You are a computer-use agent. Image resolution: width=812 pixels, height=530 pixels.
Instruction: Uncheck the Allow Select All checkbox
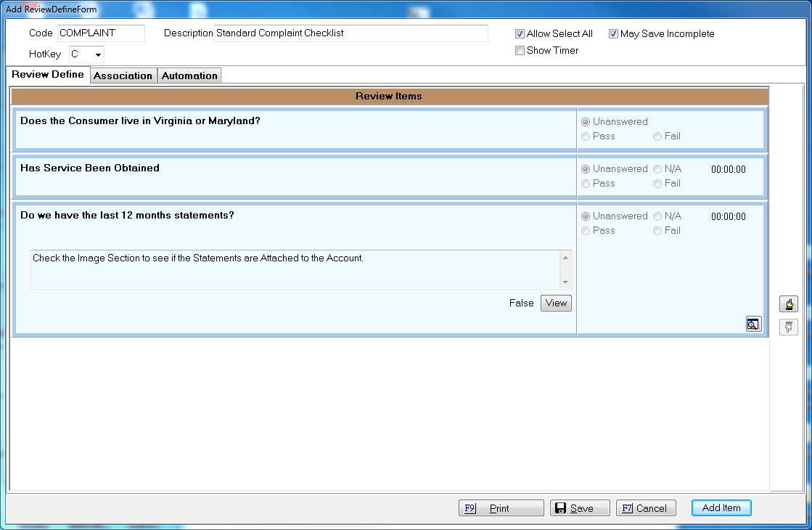(x=520, y=34)
